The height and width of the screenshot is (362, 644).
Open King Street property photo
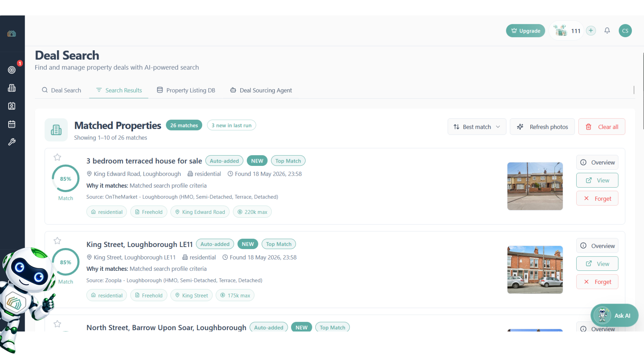click(x=535, y=270)
